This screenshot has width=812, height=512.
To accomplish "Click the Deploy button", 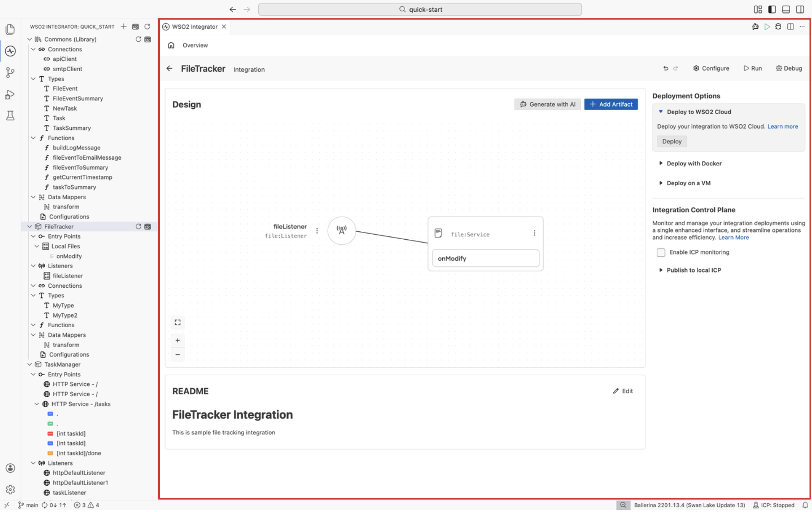I will point(672,141).
